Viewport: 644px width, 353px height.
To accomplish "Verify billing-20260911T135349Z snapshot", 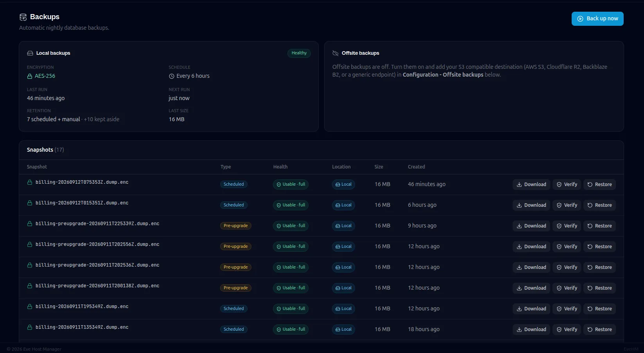I will [x=567, y=330].
